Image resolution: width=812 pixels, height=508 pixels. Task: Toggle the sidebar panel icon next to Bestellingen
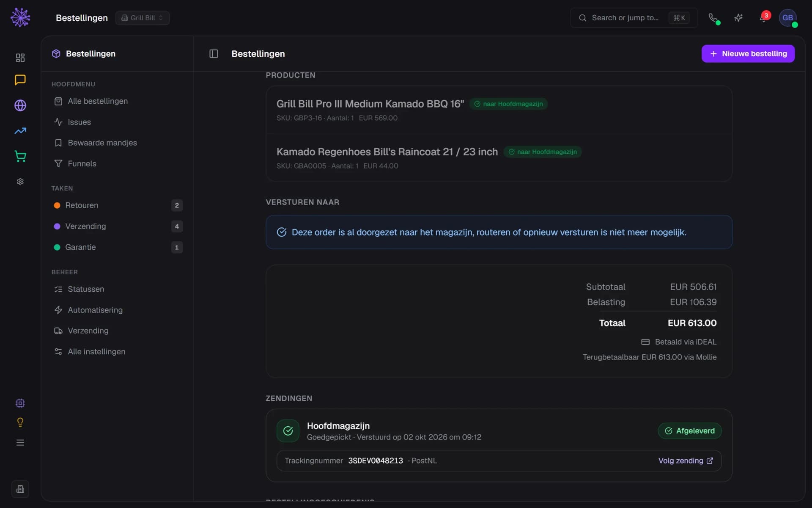tap(214, 54)
